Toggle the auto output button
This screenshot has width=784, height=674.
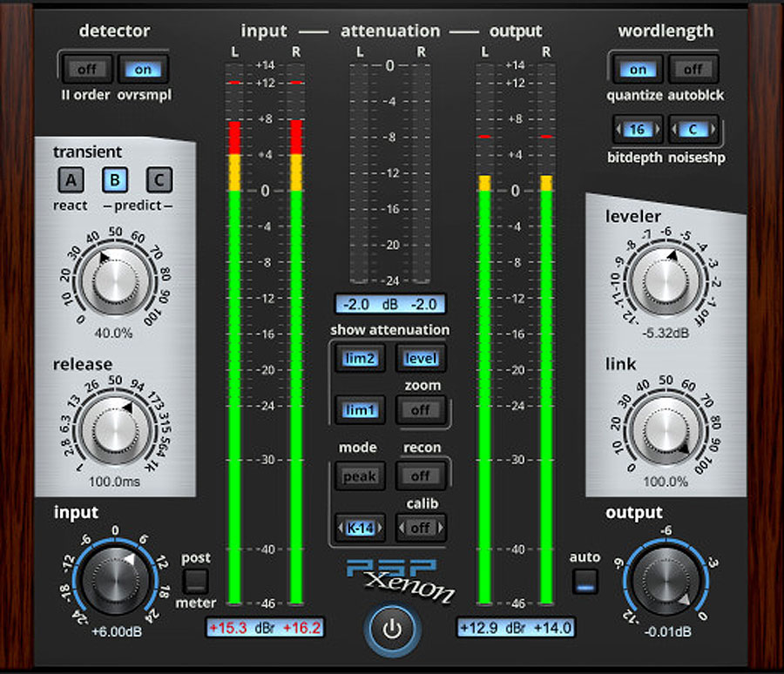(x=585, y=581)
